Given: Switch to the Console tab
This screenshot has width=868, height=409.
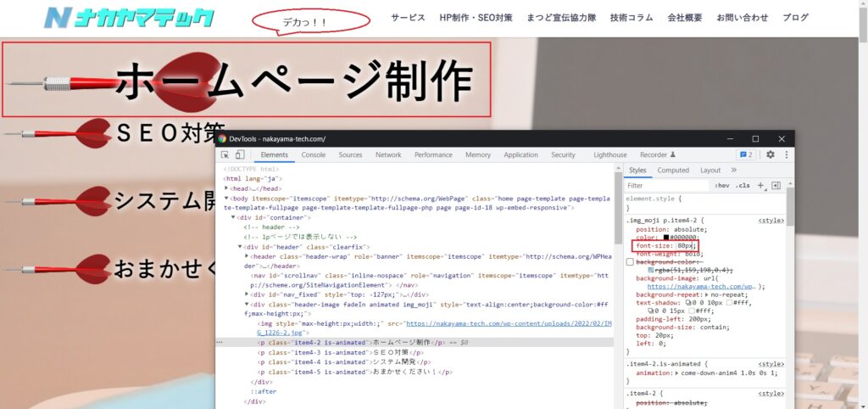Looking at the screenshot, I should coord(314,155).
